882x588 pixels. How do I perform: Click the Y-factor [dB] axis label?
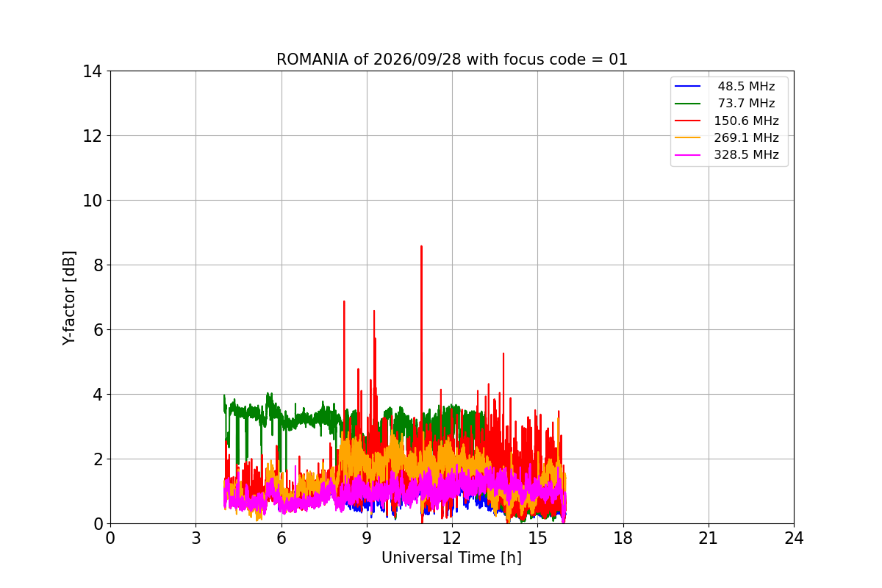click(x=69, y=298)
